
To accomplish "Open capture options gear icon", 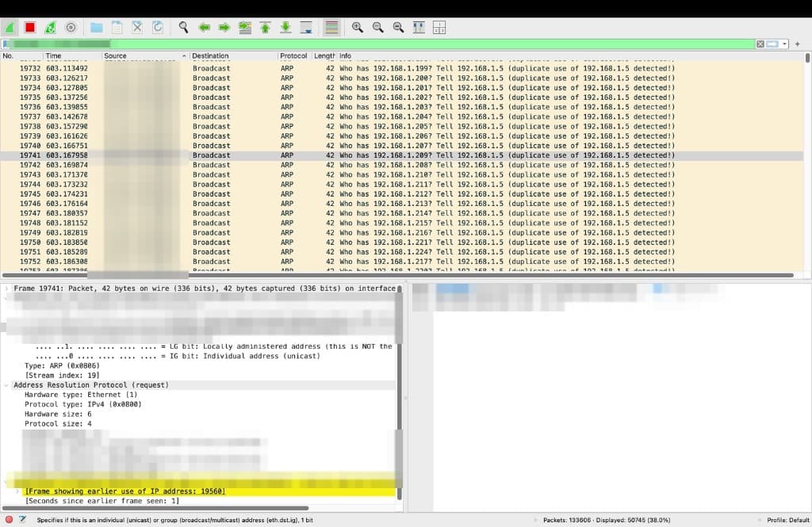I will [71, 28].
